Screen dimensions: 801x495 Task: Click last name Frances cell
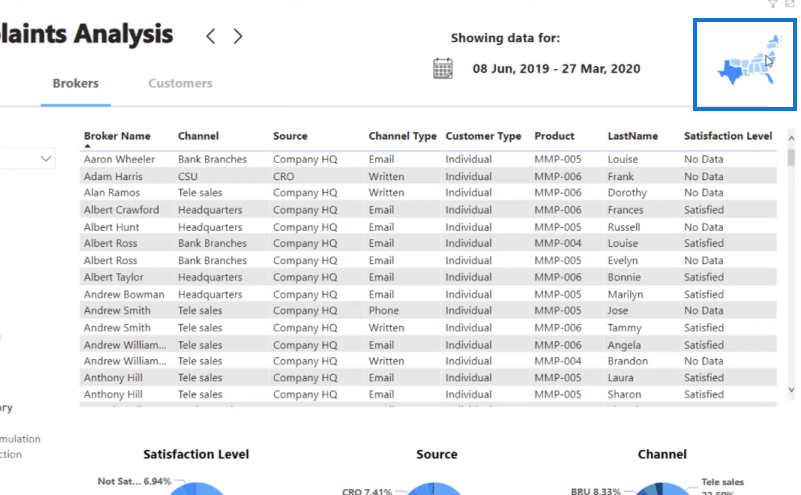coord(625,210)
